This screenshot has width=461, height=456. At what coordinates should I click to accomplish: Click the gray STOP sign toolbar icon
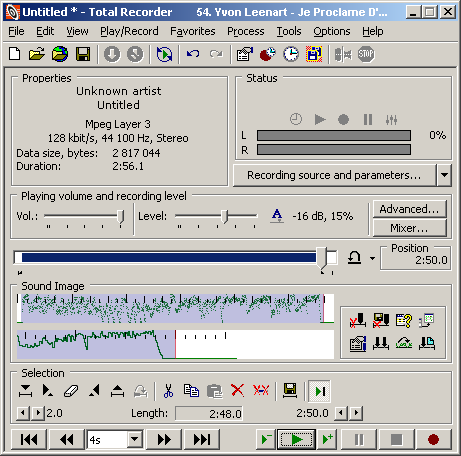tap(366, 54)
